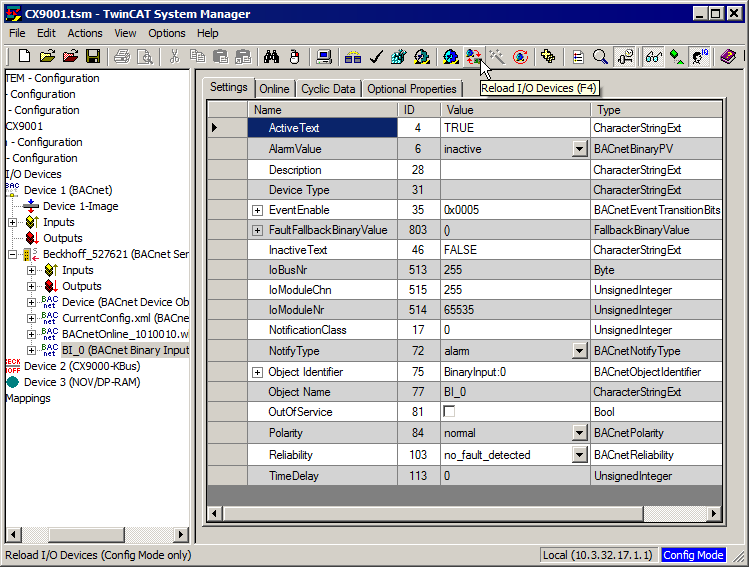Click the Open file folder icon
Screen dimensions: 749x567
click(47, 57)
